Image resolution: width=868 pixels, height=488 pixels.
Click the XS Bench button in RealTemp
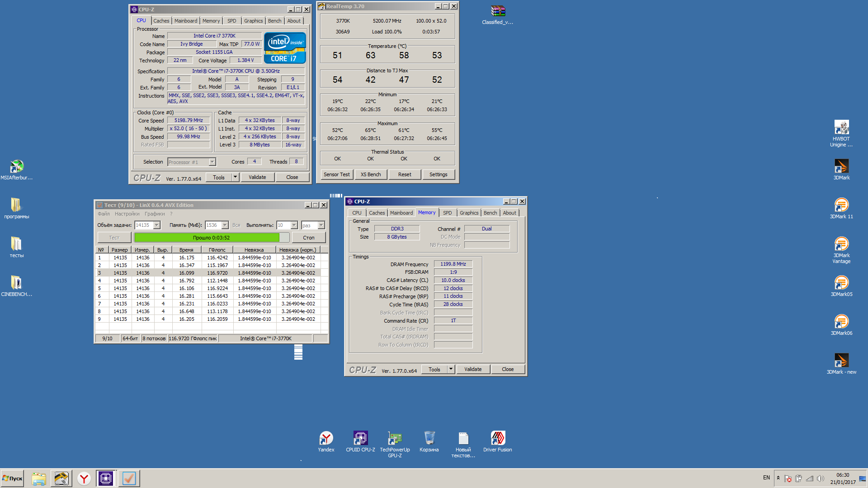(371, 174)
